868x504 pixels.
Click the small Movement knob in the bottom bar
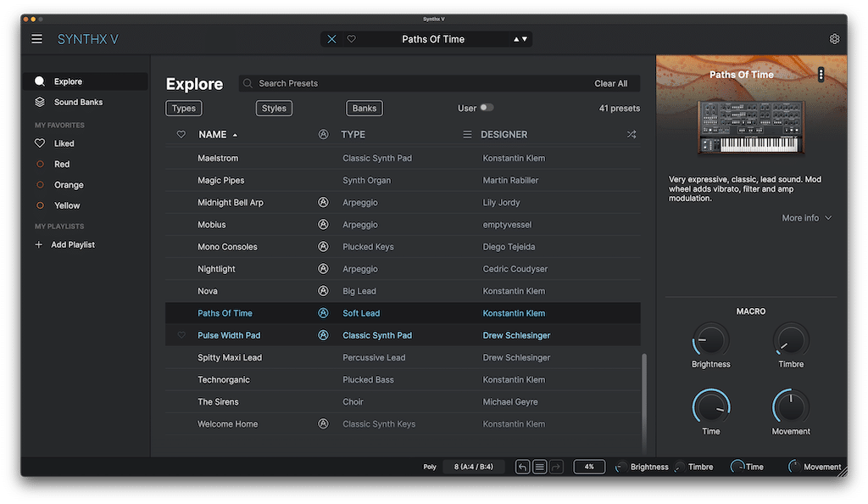pyautogui.click(x=793, y=467)
